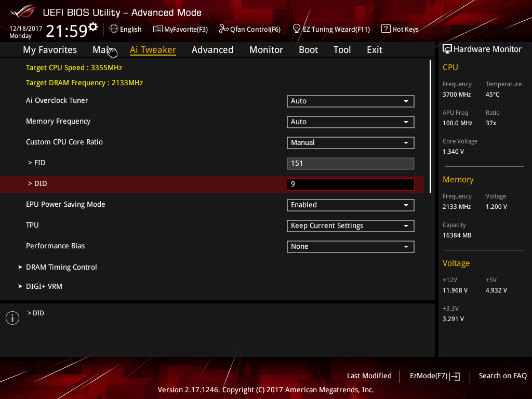
Task: Click the vertical scrollbar of settings list
Action: coord(430,127)
